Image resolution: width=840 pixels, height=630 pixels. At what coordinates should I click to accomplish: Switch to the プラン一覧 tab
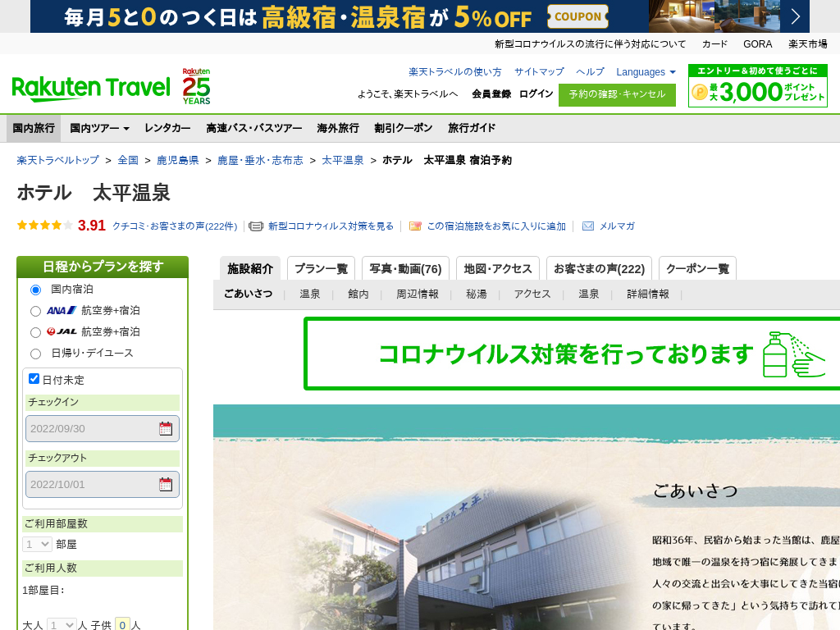[x=321, y=268]
